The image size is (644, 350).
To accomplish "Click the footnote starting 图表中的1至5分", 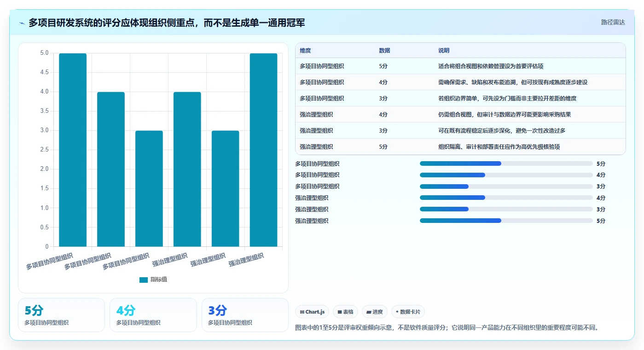I will [x=447, y=328].
